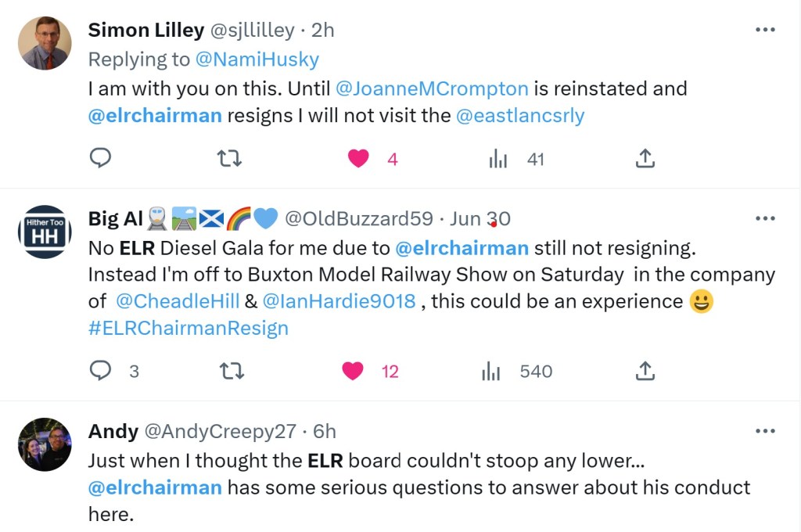The image size is (801, 532).
Task: Open Andy's profile picture
Action: [x=45, y=444]
